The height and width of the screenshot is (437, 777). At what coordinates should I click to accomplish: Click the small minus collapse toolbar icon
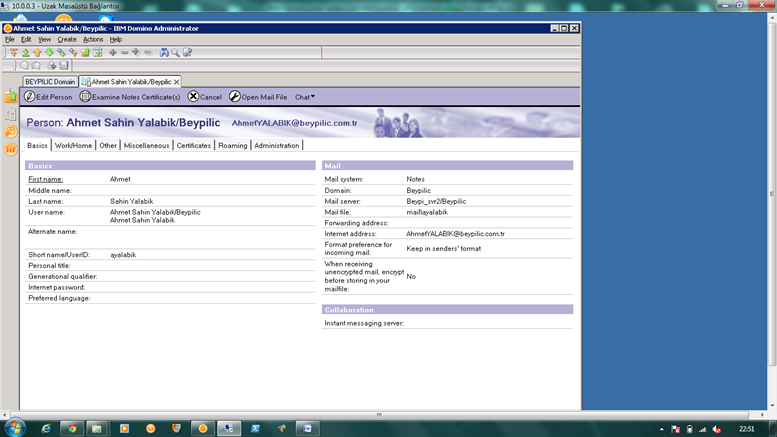point(125,53)
